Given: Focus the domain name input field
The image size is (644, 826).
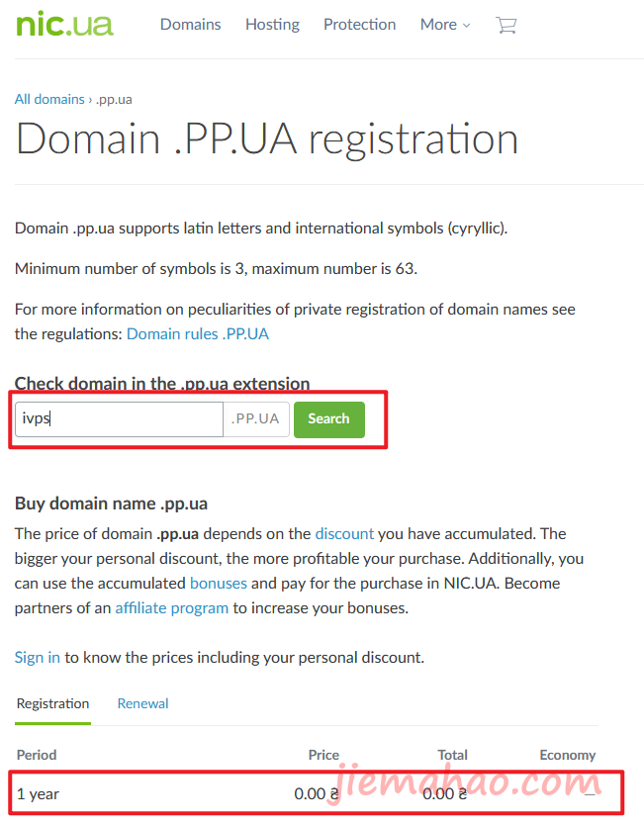Looking at the screenshot, I should [x=119, y=418].
